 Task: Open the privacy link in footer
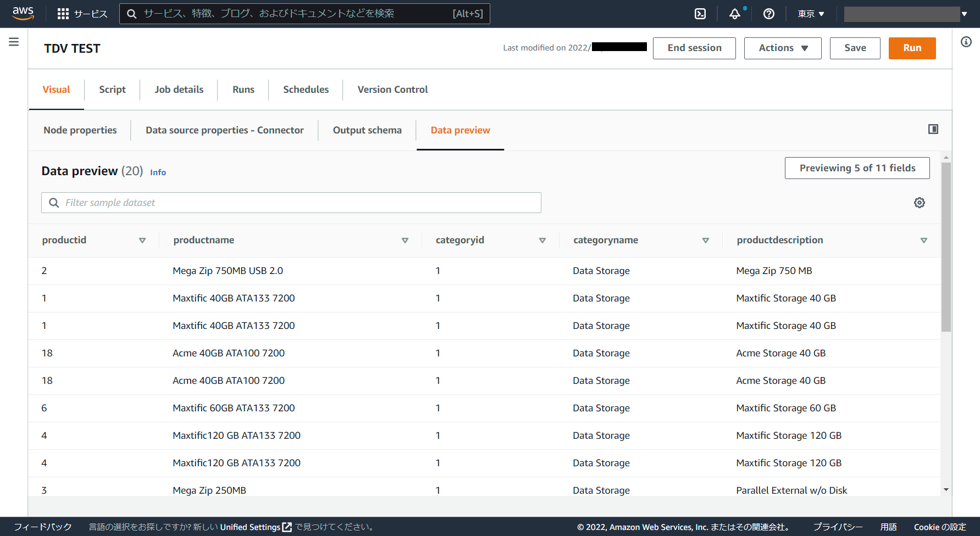[x=838, y=527]
